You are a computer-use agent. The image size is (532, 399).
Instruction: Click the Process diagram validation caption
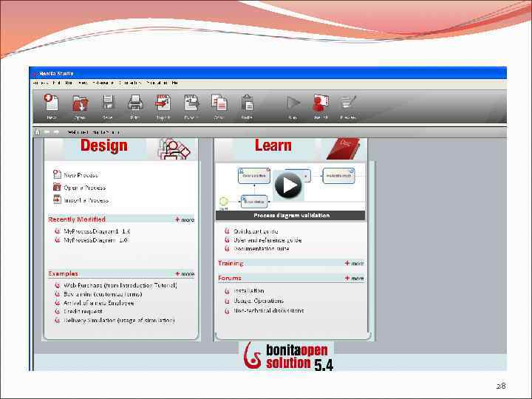pos(291,216)
